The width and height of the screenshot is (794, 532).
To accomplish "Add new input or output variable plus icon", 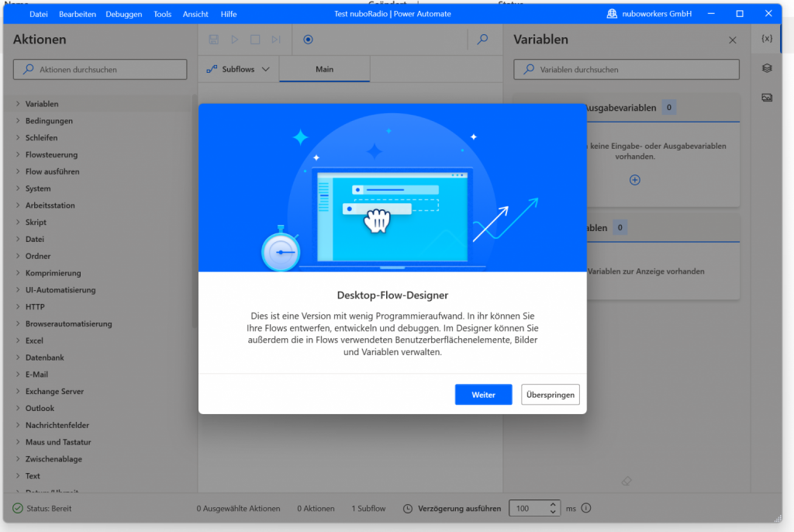I will 634,180.
